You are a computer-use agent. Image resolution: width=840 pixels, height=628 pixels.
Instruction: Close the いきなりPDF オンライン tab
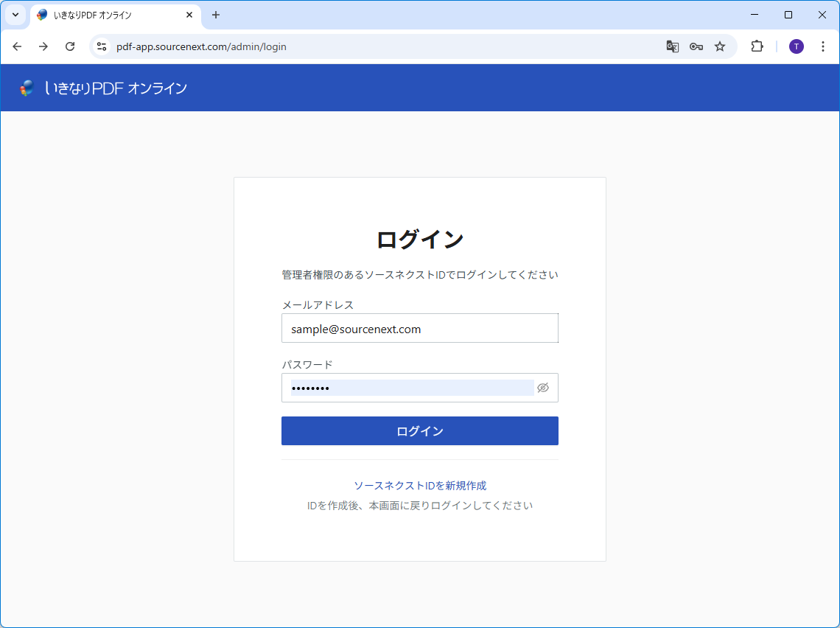(x=189, y=15)
